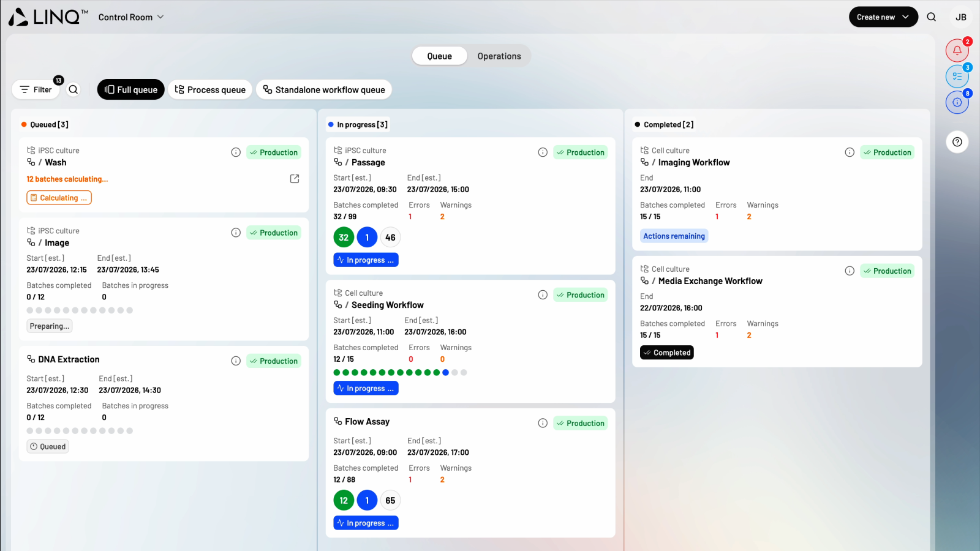Expand the Create new dropdown button
The image size is (980, 551).
click(x=883, y=17)
